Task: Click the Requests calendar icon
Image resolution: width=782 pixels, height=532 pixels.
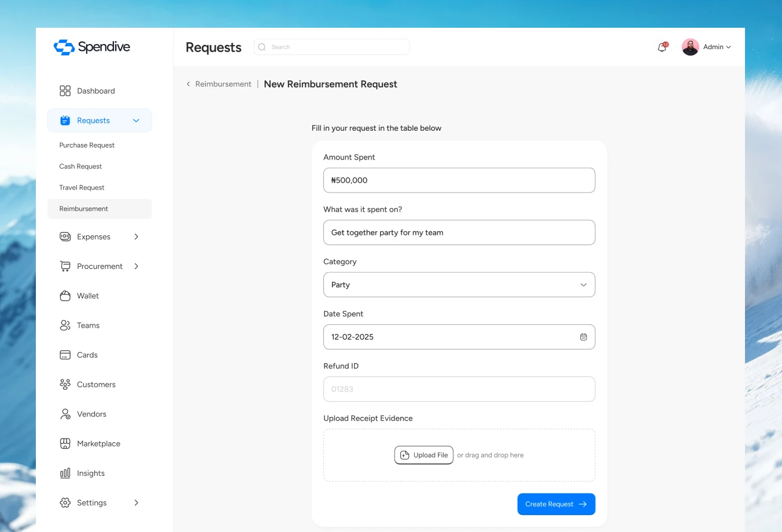Action: point(65,120)
